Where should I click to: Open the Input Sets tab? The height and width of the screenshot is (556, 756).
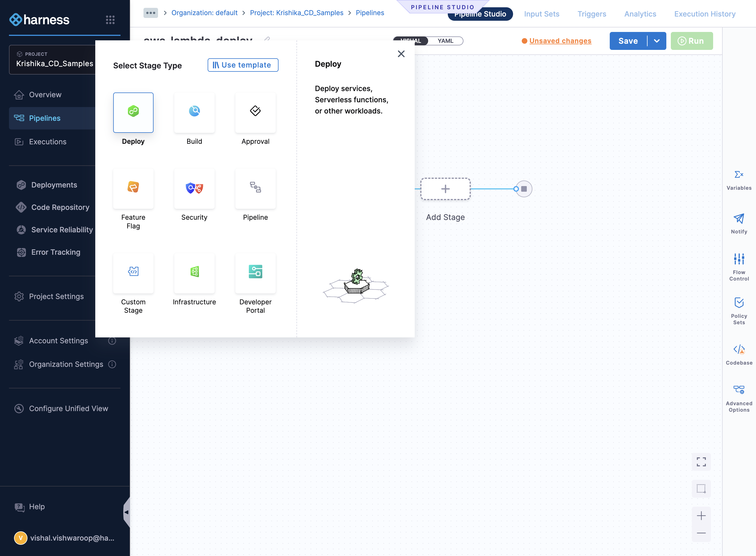[542, 14]
